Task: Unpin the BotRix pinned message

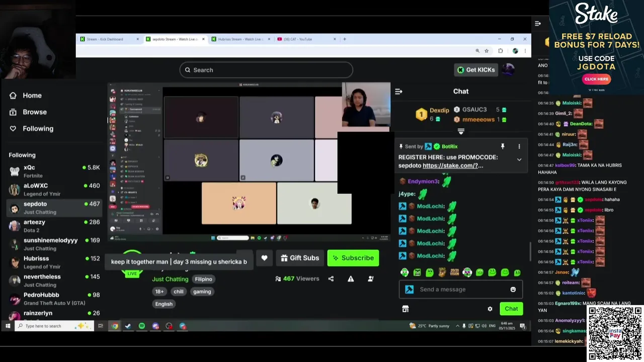Action: click(x=502, y=146)
